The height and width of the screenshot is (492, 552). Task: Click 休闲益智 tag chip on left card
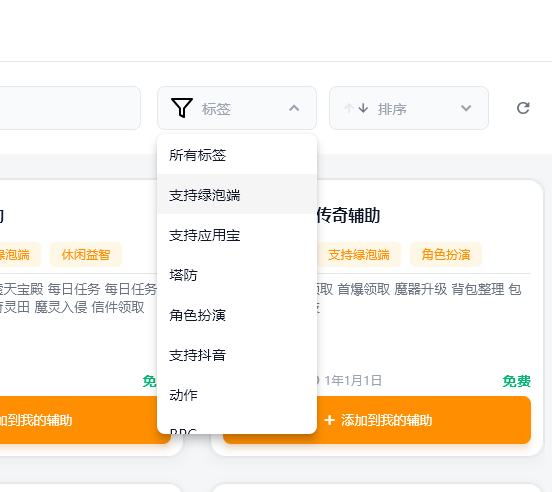[x=86, y=254]
